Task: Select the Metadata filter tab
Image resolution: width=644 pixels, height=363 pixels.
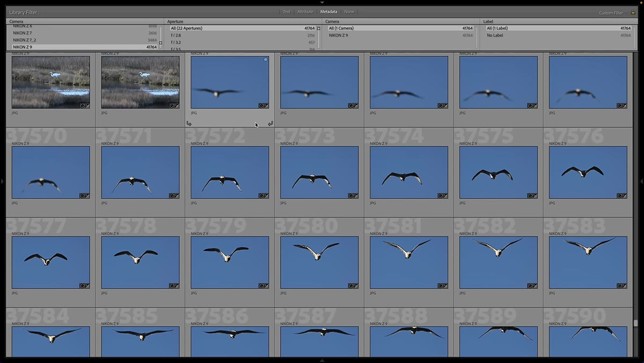Action: [328, 12]
